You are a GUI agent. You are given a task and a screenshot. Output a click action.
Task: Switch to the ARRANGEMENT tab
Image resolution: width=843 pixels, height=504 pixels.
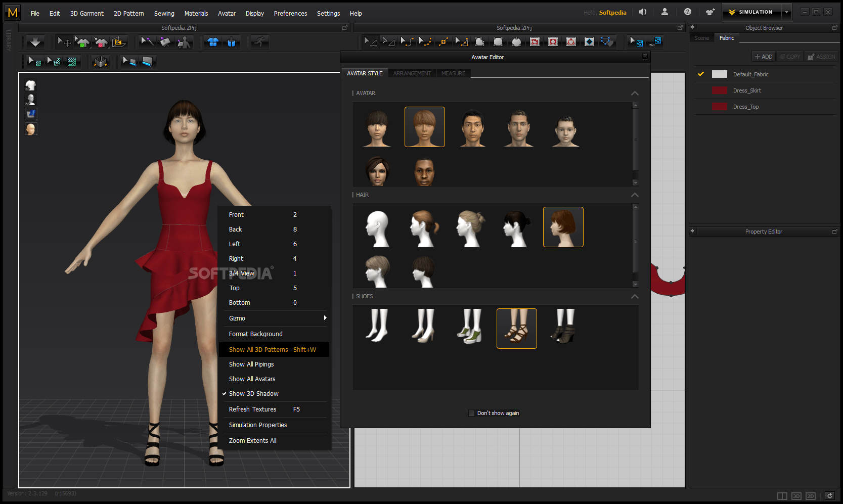412,73
